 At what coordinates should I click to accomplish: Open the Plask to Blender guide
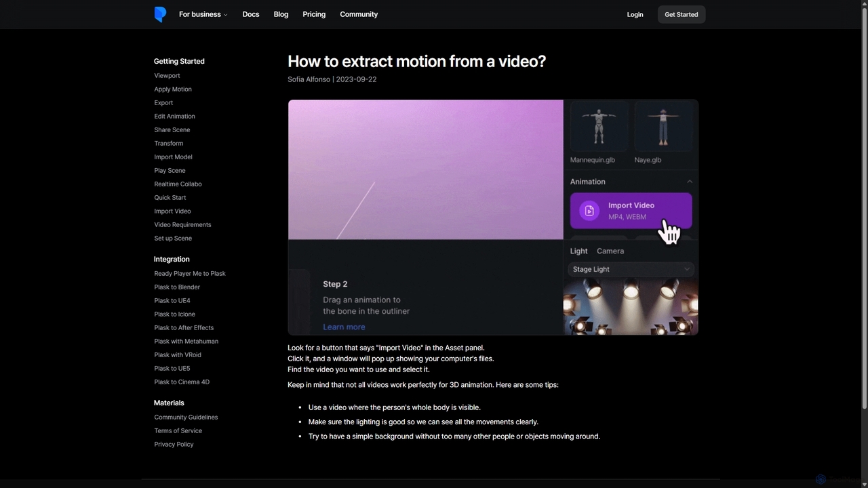click(177, 287)
